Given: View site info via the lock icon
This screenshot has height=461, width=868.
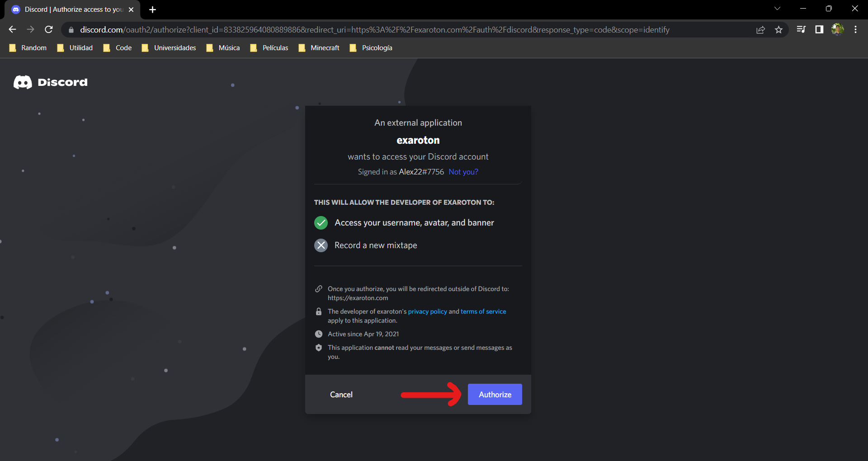Looking at the screenshot, I should point(71,30).
